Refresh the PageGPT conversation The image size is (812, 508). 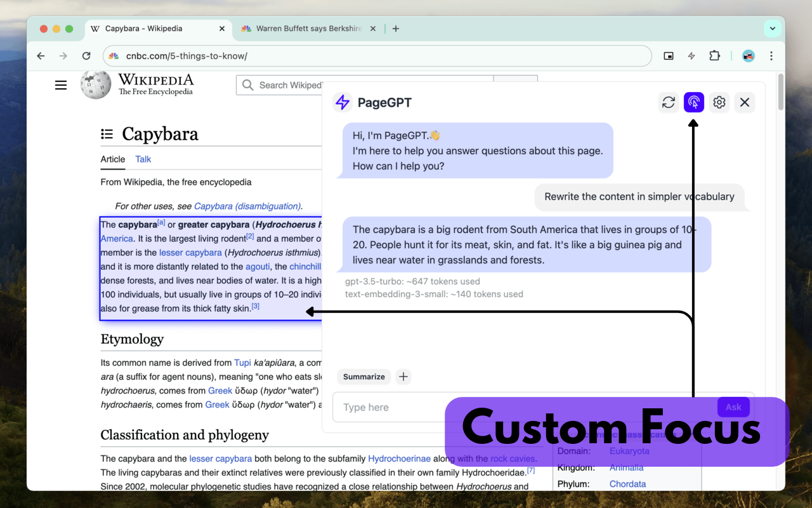tap(668, 102)
